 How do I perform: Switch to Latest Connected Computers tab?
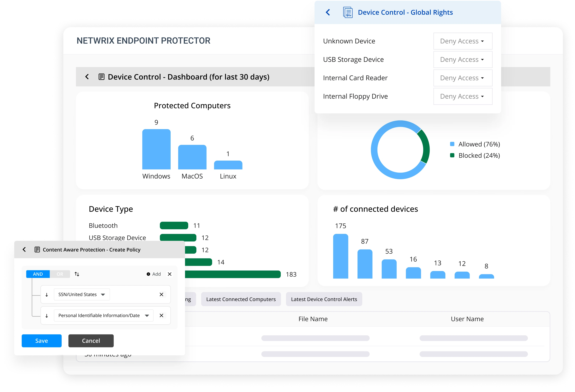click(x=241, y=299)
